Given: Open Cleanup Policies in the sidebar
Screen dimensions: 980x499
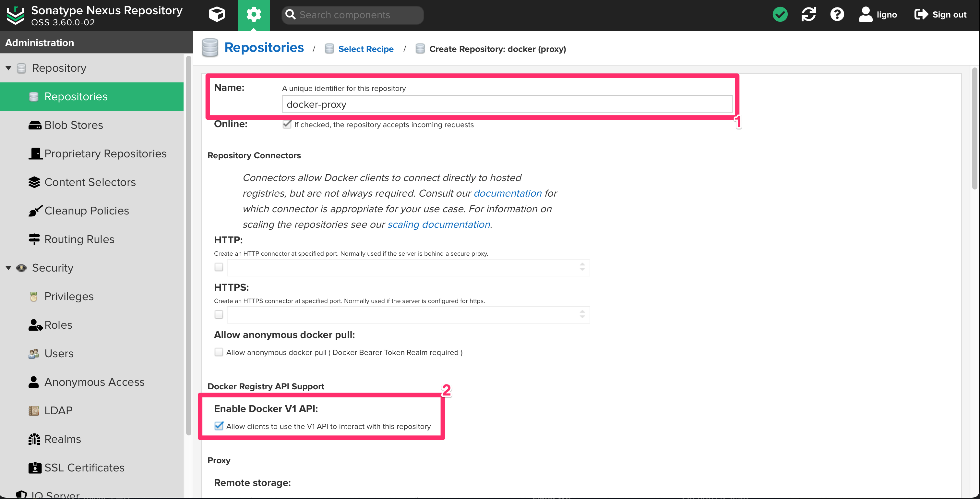Looking at the screenshot, I should 86,211.
